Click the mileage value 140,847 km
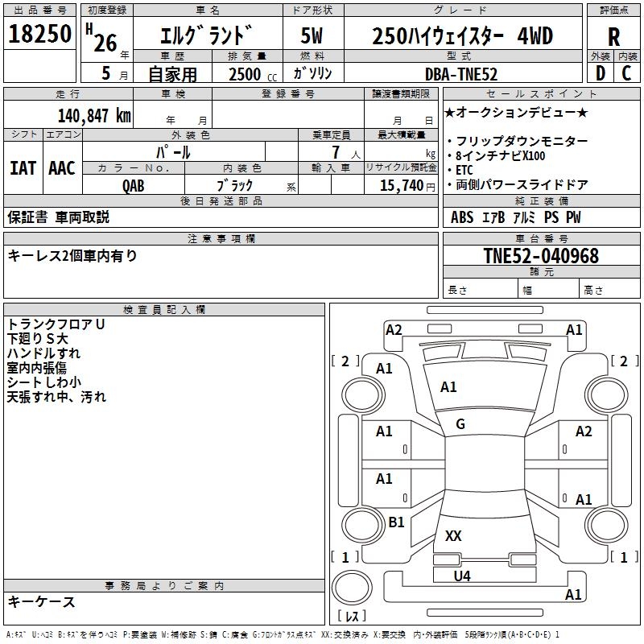Viewport: 644px width, 644px height. coord(94,116)
